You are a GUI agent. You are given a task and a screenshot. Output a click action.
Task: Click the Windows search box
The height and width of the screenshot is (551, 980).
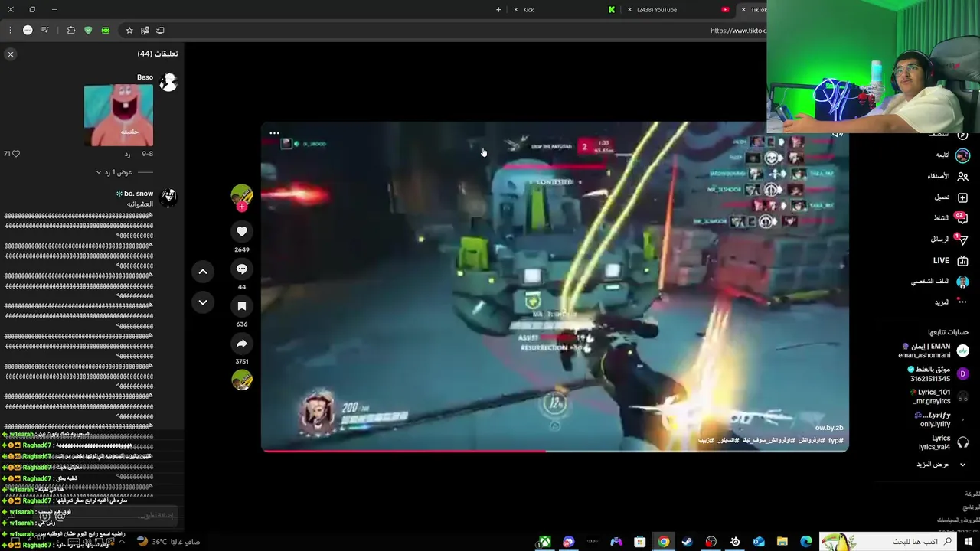[888, 542]
